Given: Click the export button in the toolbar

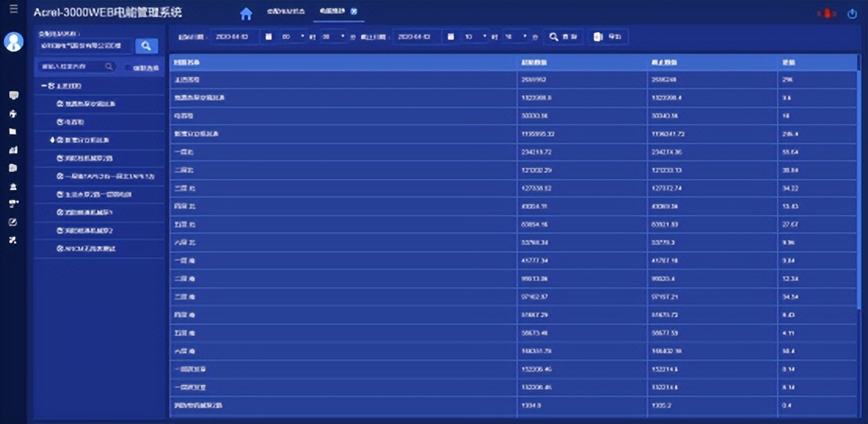Looking at the screenshot, I should pyautogui.click(x=609, y=37).
